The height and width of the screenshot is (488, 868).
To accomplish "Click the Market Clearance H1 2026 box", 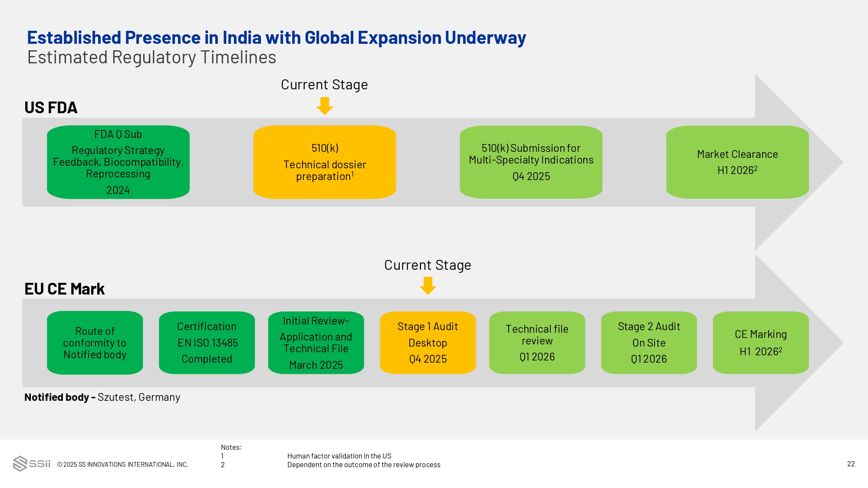I will click(737, 162).
